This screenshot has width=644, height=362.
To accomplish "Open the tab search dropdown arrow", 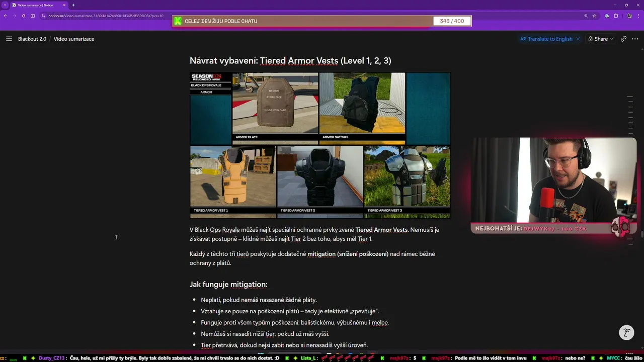I will pos(4,5).
